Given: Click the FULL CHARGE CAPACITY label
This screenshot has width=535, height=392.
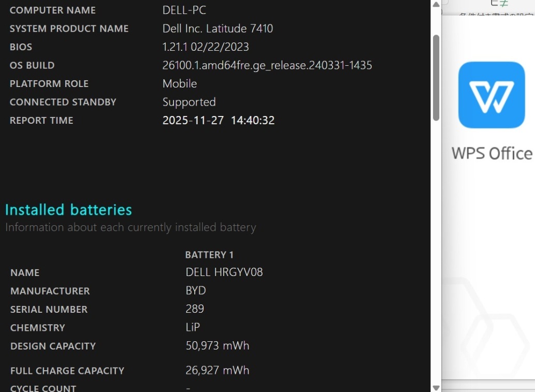Looking at the screenshot, I should (x=67, y=371).
